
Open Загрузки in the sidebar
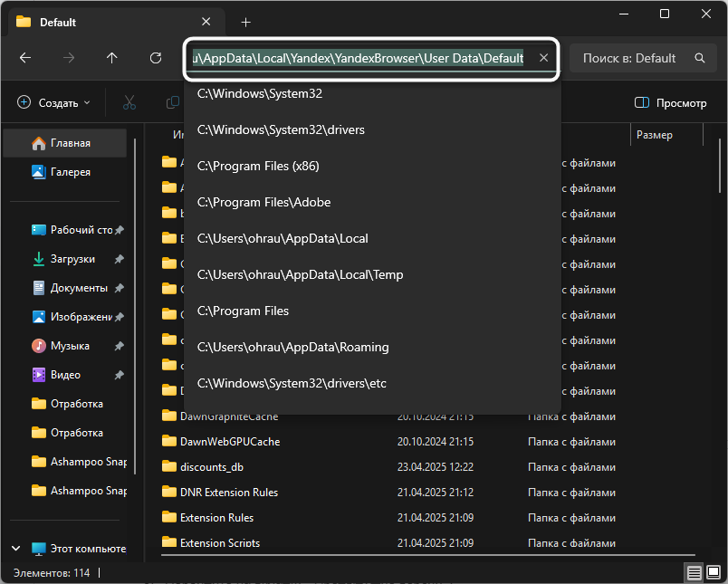72,259
